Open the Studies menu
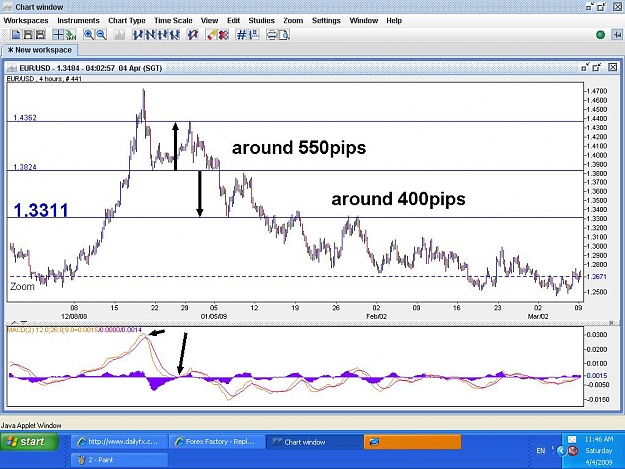The height and width of the screenshot is (469, 625). pyautogui.click(x=261, y=21)
